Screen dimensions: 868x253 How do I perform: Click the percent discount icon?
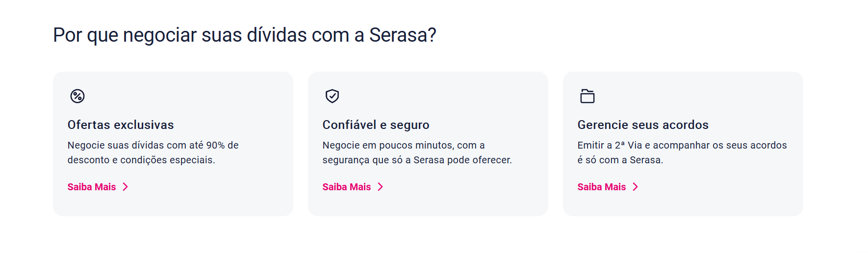(77, 96)
